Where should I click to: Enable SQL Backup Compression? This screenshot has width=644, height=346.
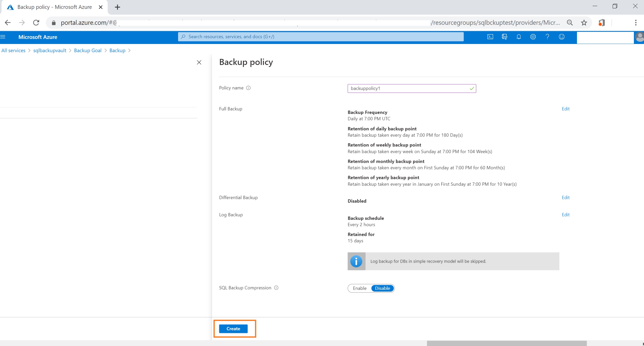coord(359,288)
